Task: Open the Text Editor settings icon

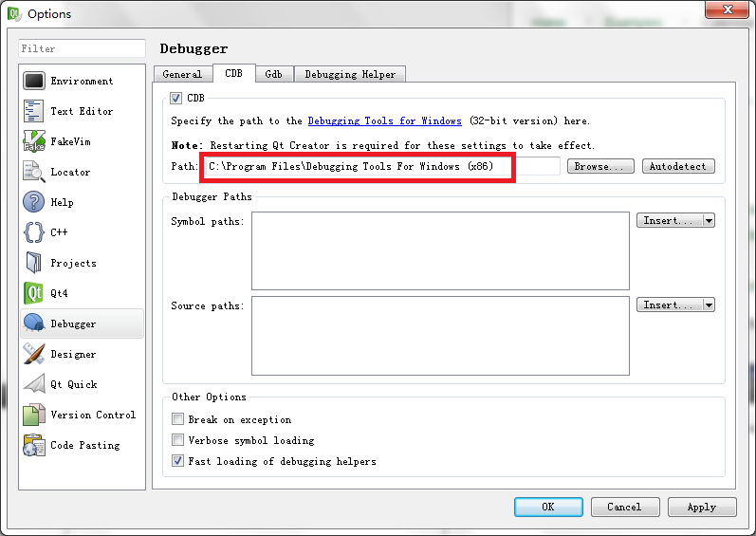Action: pyautogui.click(x=34, y=112)
